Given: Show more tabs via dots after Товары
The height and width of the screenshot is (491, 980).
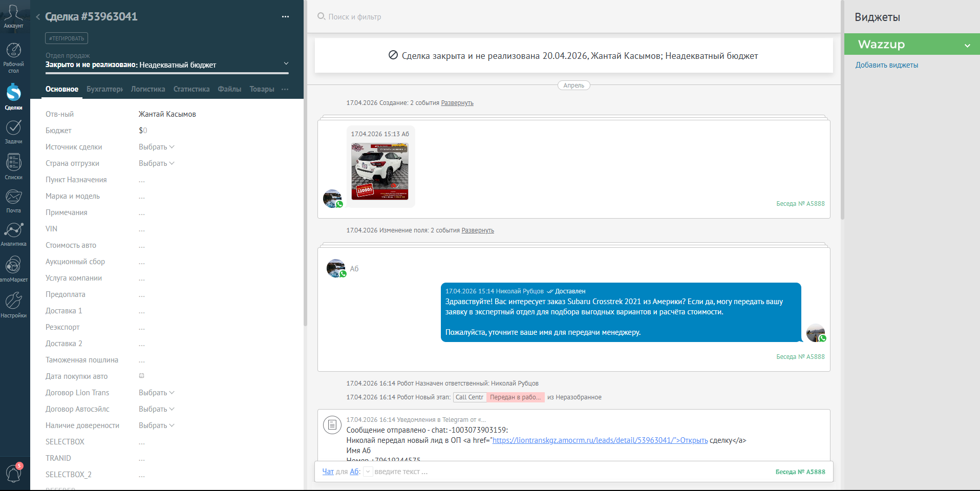Looking at the screenshot, I should click(x=285, y=89).
